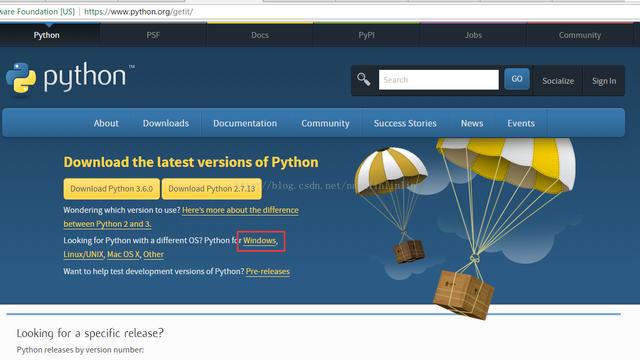Open the Community top tab

click(580, 35)
